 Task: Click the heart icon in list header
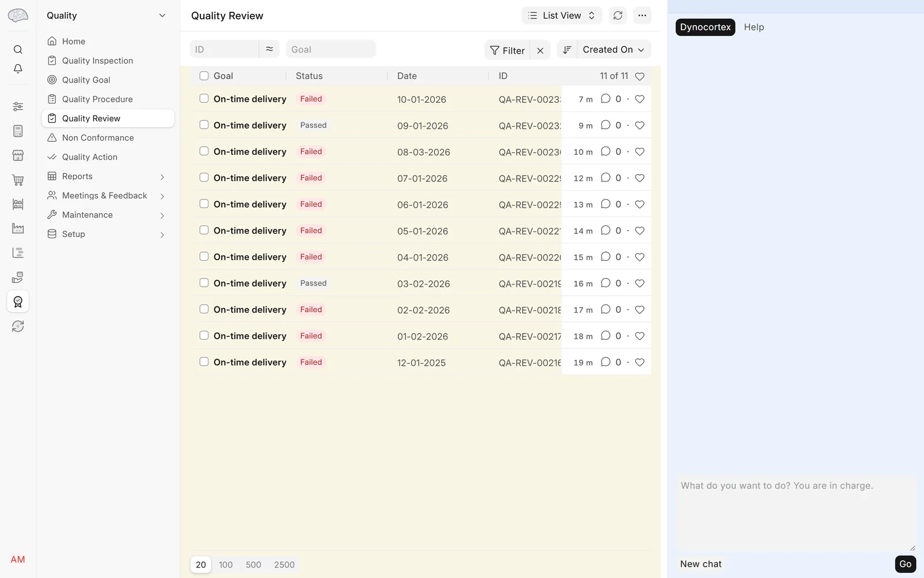(640, 76)
